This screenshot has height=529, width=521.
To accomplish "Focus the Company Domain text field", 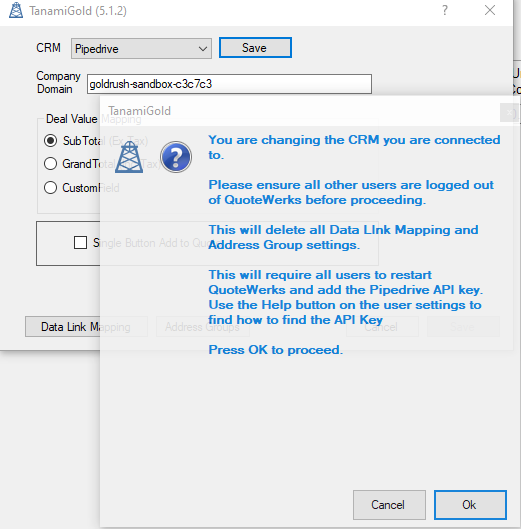I will (x=229, y=84).
